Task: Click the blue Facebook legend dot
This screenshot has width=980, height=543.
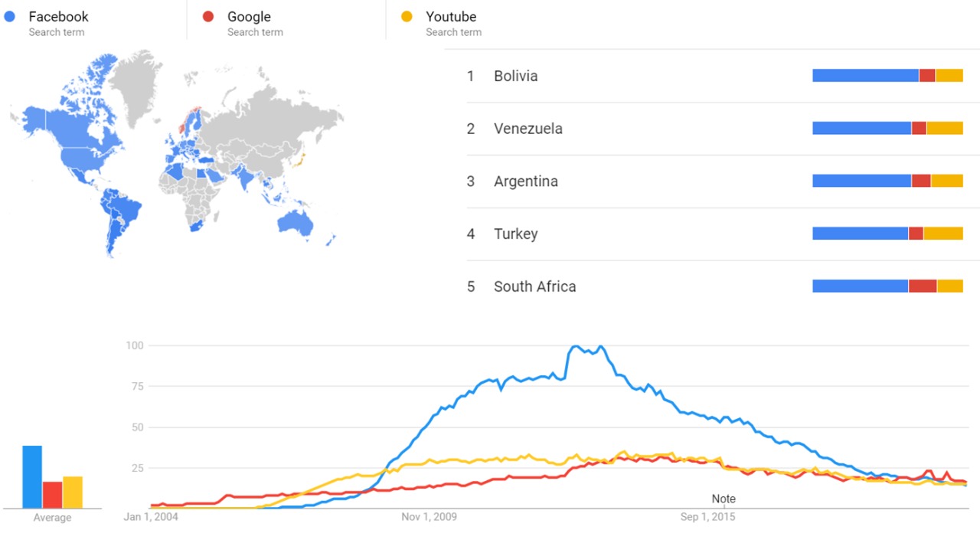Action: tap(10, 16)
